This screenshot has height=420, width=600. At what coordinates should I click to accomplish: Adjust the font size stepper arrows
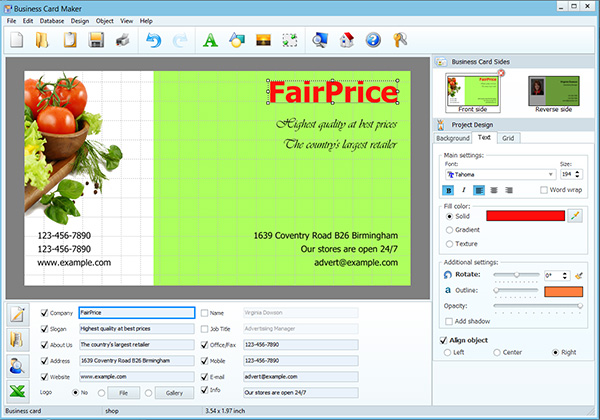[577, 174]
